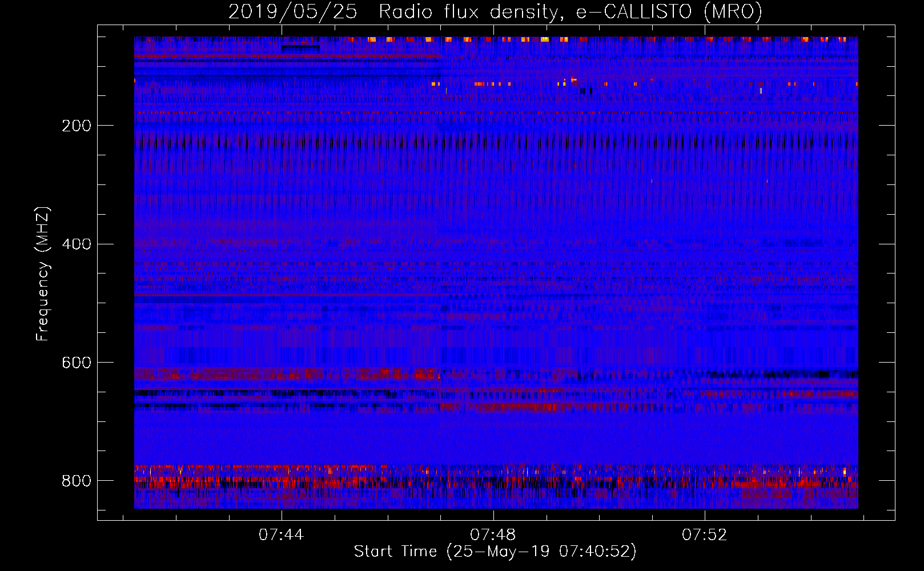Click the 'Start Time (25-May-19 07:40:52)' axis label
Image resolution: width=924 pixels, height=571 pixels.
pyautogui.click(x=495, y=552)
